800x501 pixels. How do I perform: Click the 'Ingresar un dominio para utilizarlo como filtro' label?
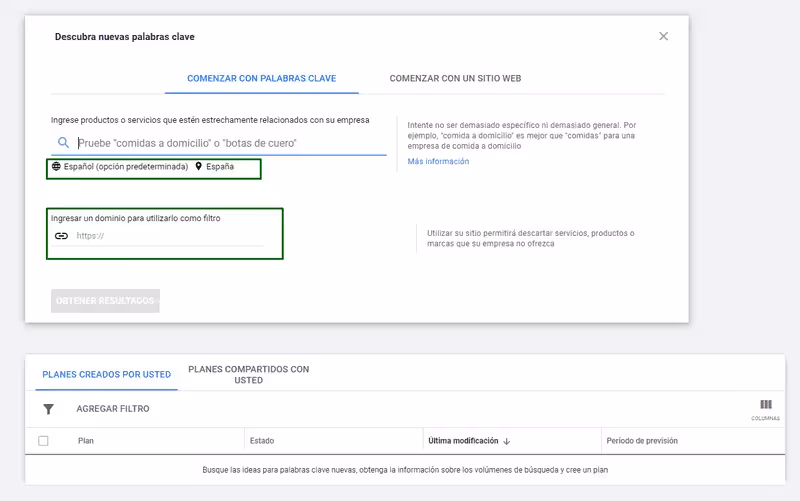tap(135, 218)
